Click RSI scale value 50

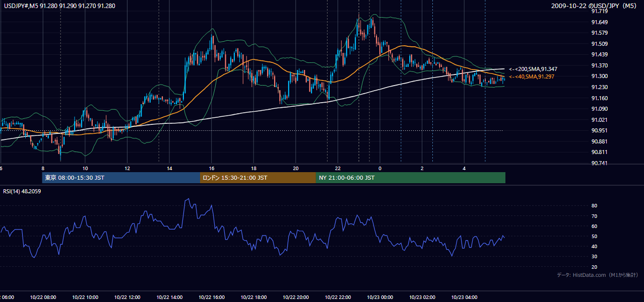click(595, 236)
